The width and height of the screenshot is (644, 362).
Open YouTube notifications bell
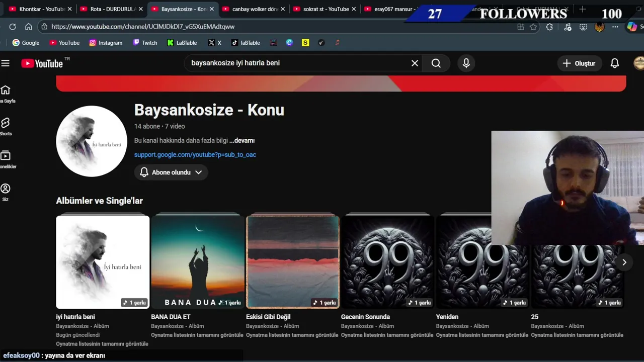coord(615,63)
